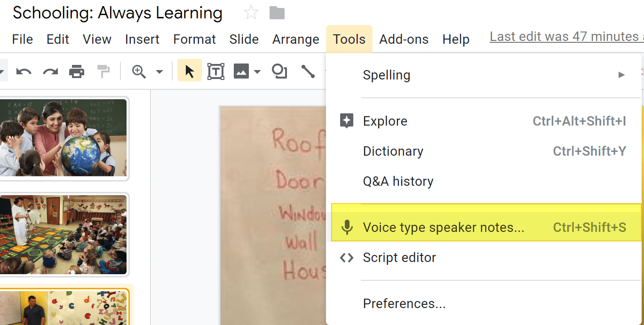Image resolution: width=644 pixels, height=325 pixels.
Task: Click the Redo arrow icon
Action: [50, 71]
